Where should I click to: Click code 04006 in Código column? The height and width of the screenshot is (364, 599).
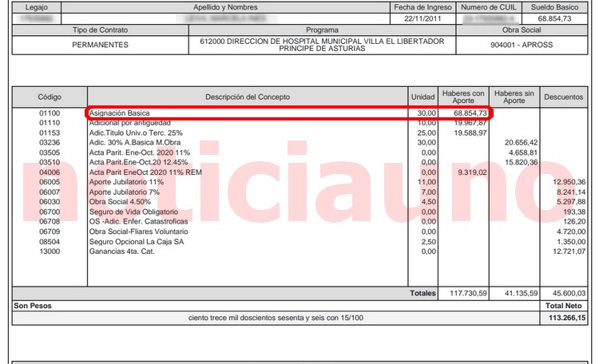[50, 172]
